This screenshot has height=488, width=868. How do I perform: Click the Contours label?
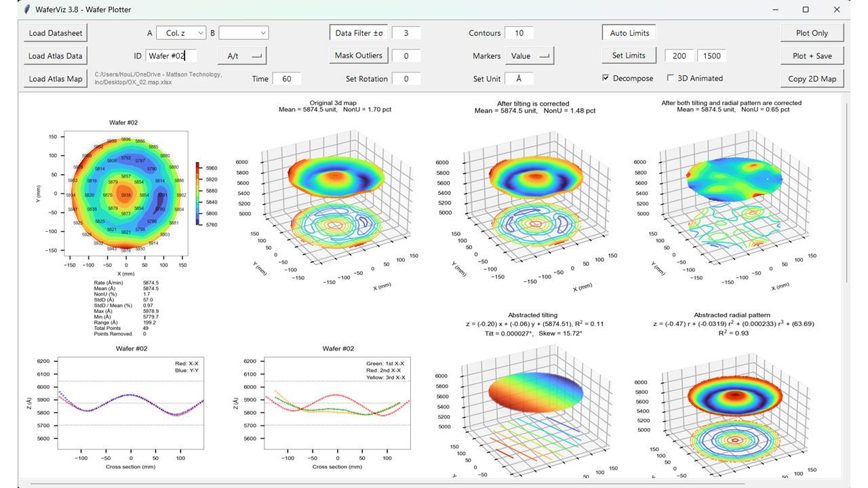485,33
